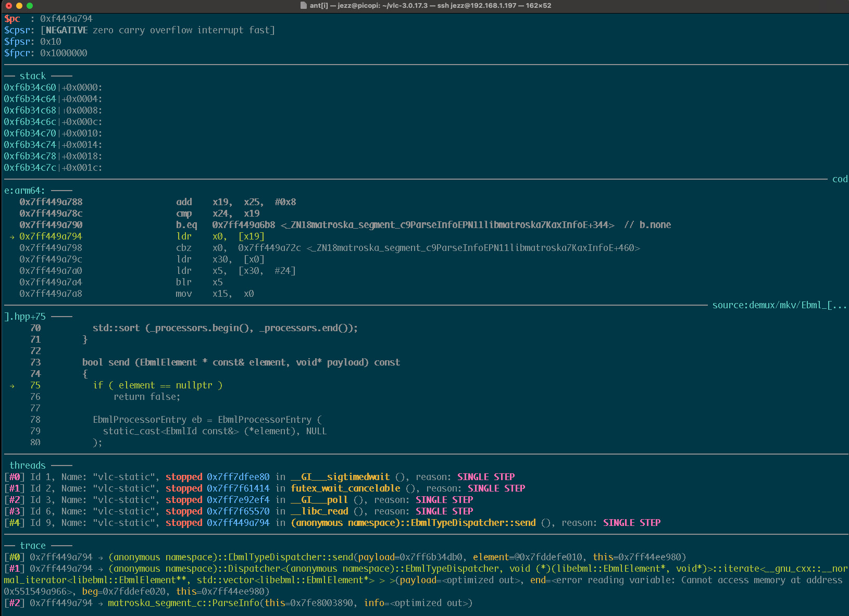849x616 pixels.
Task: Click the $pc register label
Action: click(x=12, y=19)
